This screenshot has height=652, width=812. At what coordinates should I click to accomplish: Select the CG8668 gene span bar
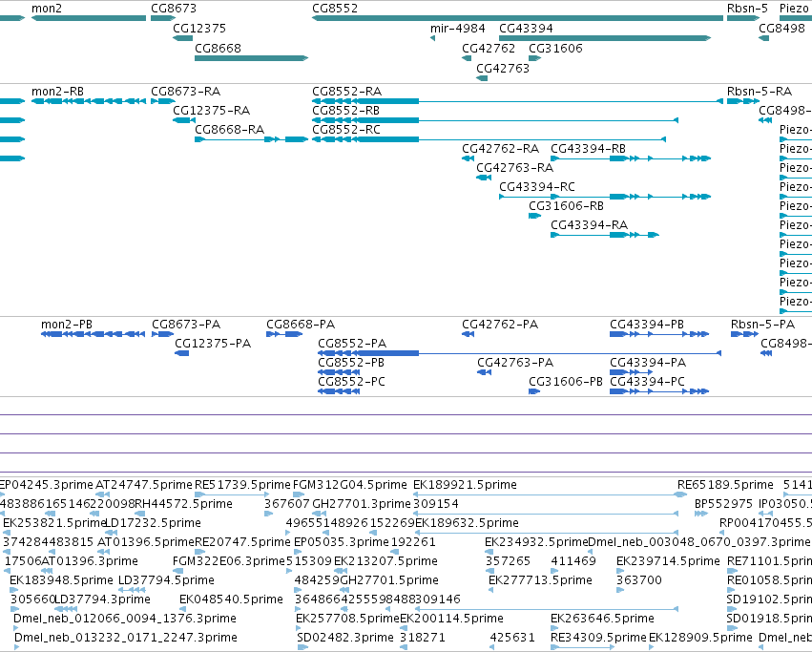pos(251,58)
